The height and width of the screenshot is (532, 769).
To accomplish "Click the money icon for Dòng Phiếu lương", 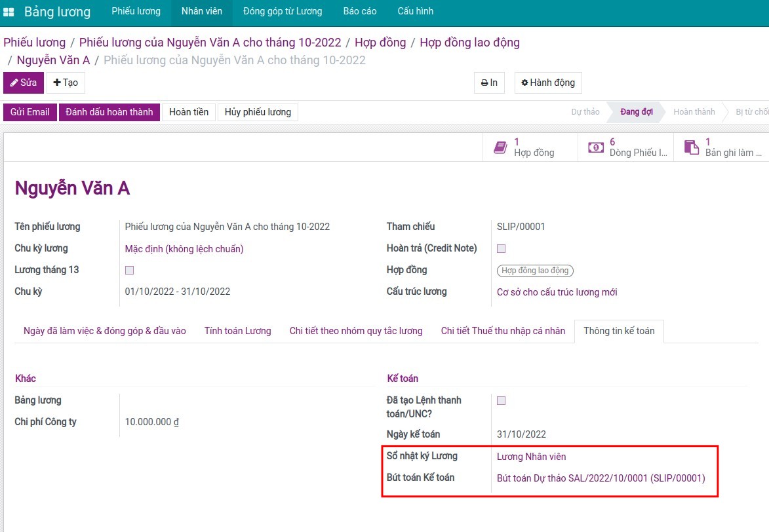I will click(595, 147).
